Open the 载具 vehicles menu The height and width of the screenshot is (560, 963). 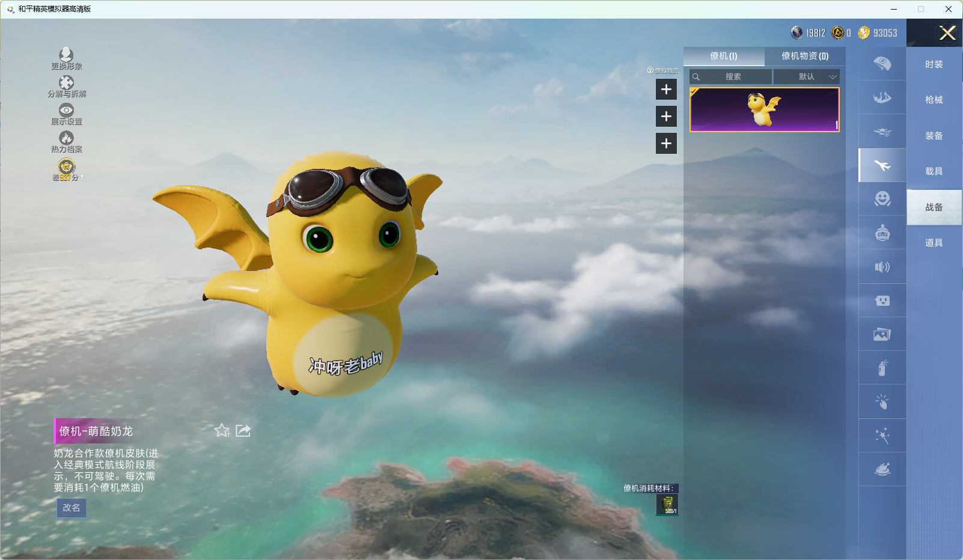[x=934, y=171]
